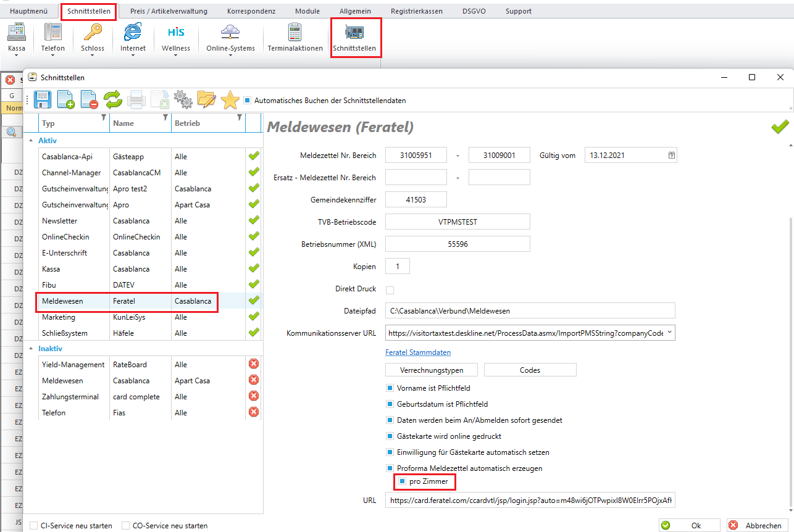Check the CI-Service neu starten box
This screenshot has height=532, width=794.
(33, 526)
